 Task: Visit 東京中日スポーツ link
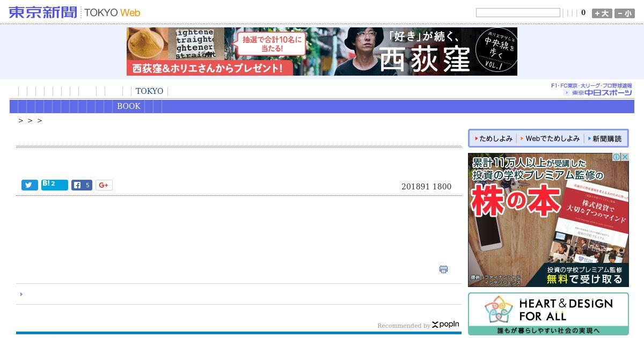[x=597, y=93]
